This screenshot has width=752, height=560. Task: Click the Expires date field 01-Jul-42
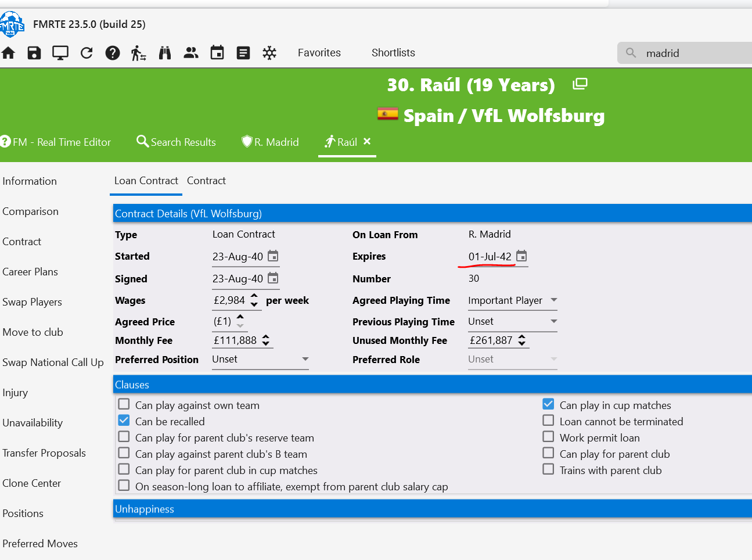[x=490, y=256]
